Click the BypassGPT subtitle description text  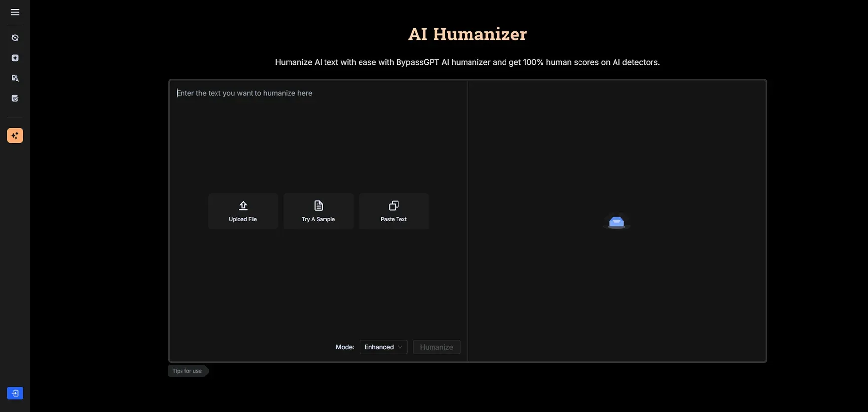click(x=468, y=62)
